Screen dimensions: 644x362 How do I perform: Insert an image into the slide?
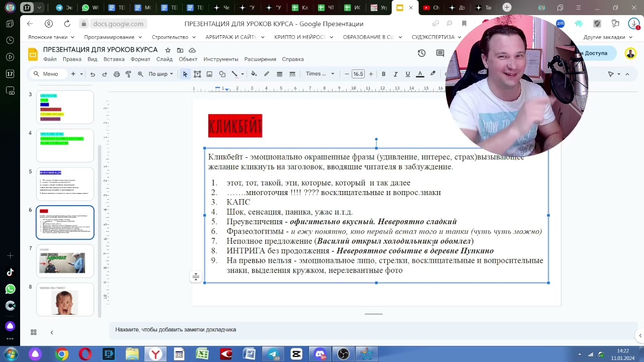tap(209, 74)
